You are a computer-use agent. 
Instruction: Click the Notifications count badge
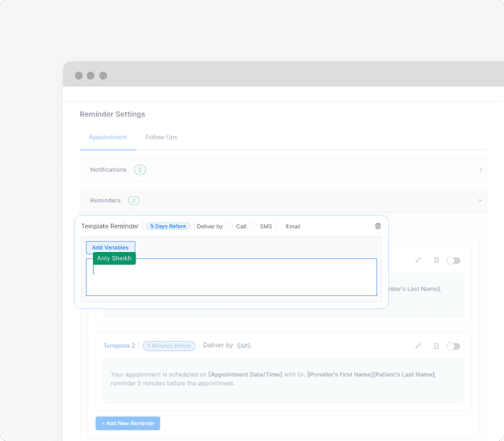(139, 169)
